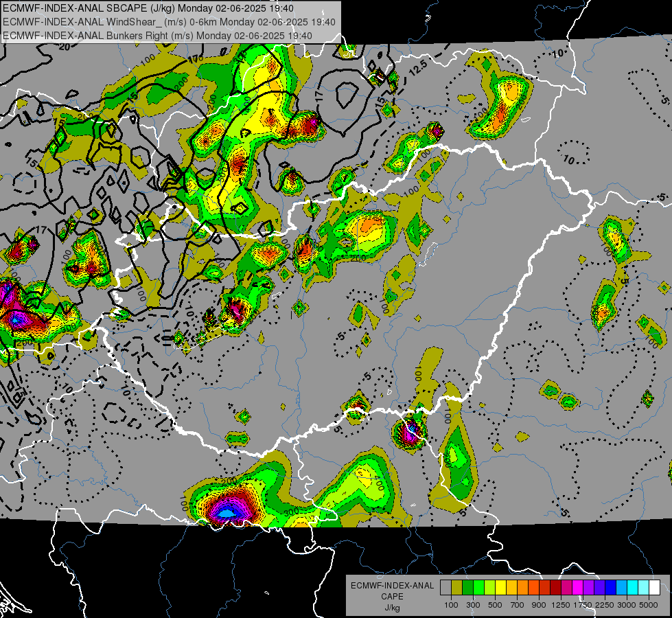The height and width of the screenshot is (618, 672).
Task: Click the WindShear 0-6km title line
Action: (170, 22)
